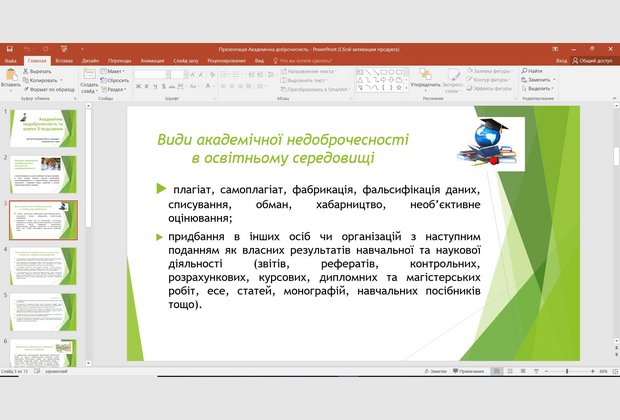
Task: Collapse the ribbon with the chevron arrow
Action: [x=615, y=98]
